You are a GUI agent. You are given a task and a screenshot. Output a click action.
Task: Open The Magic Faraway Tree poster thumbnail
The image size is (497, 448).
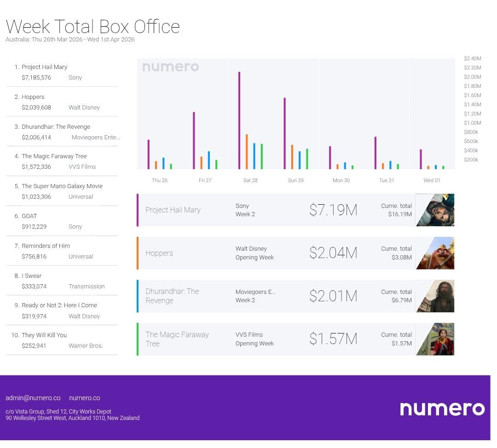435,339
